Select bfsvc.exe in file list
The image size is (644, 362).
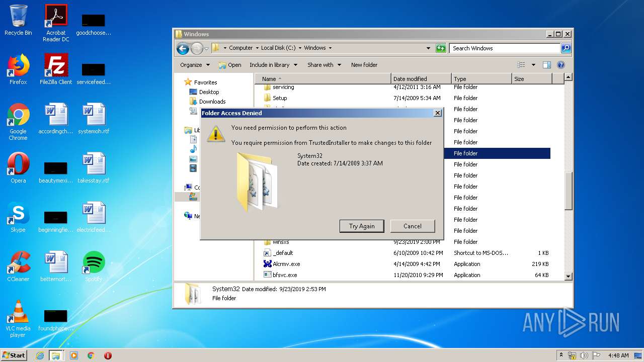click(x=407, y=275)
